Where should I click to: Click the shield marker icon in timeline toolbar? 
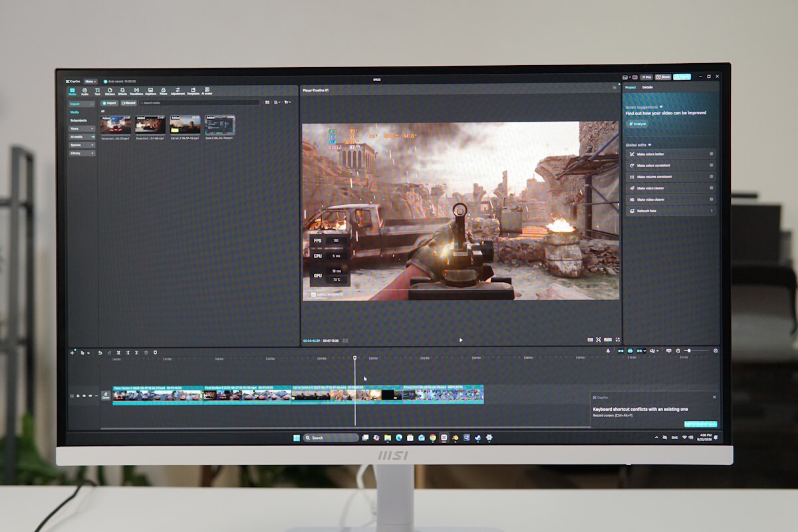[x=155, y=352]
